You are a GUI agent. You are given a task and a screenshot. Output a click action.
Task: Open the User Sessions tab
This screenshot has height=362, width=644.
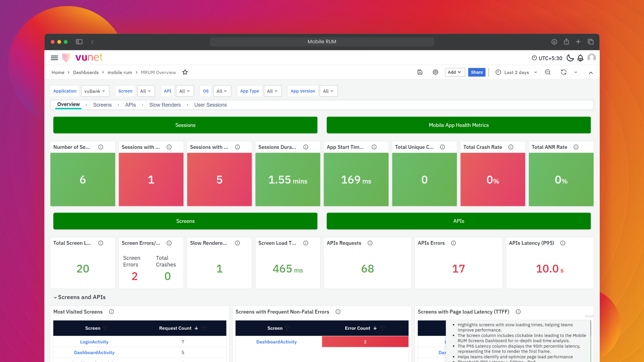pyautogui.click(x=210, y=105)
